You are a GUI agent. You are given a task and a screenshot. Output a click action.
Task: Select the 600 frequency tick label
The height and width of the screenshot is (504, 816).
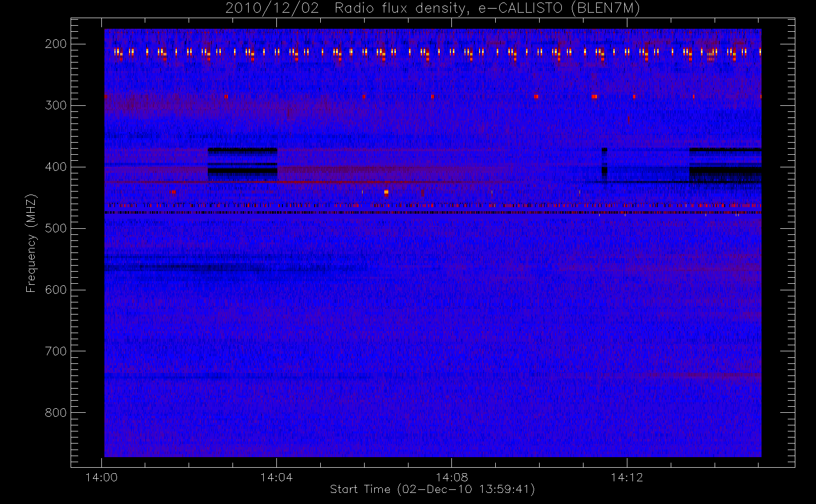pos(56,290)
